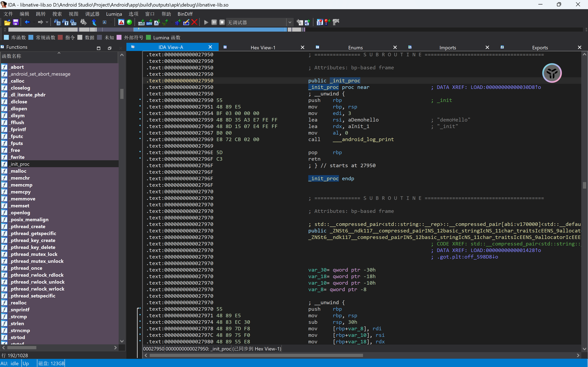The width and height of the screenshot is (588, 367).
Task: Open the debugger selection dropdown
Action: click(290, 22)
